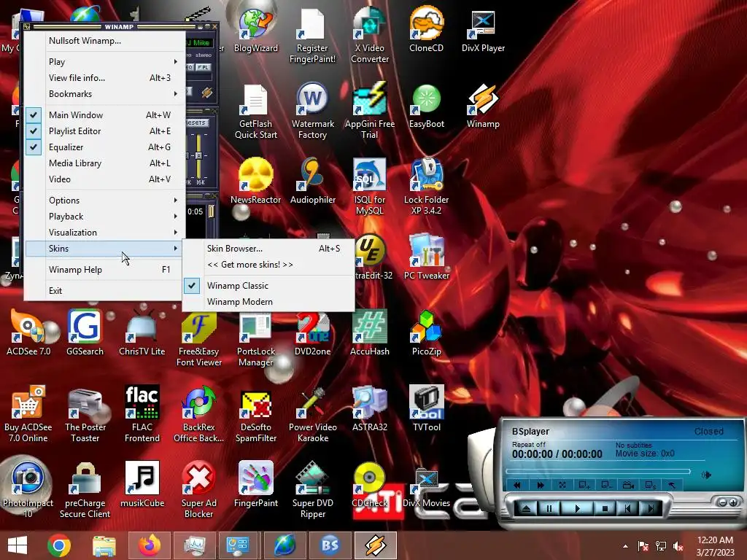The image size is (747, 560).
Task: Uncheck Equalizer in the Winamp menu
Action: (103, 147)
